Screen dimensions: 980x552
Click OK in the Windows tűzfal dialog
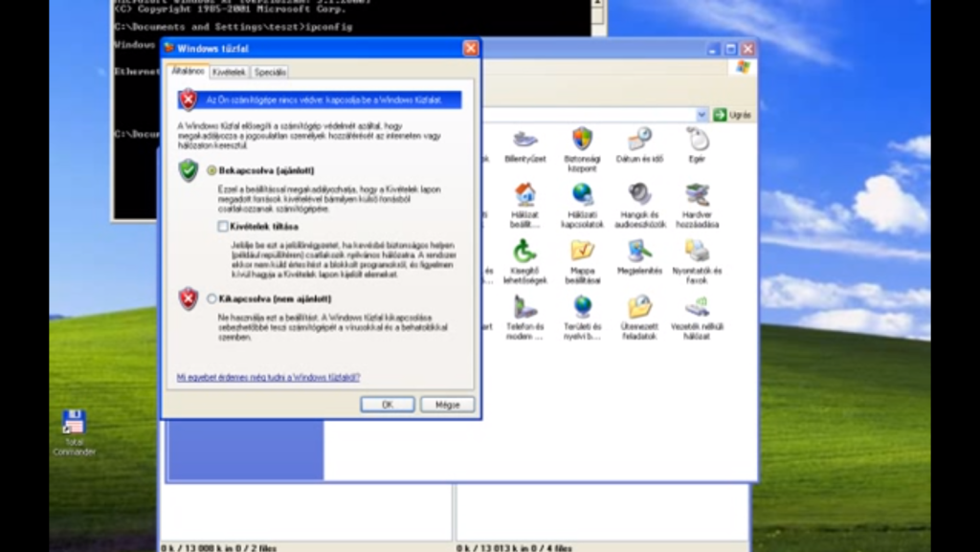pyautogui.click(x=387, y=405)
